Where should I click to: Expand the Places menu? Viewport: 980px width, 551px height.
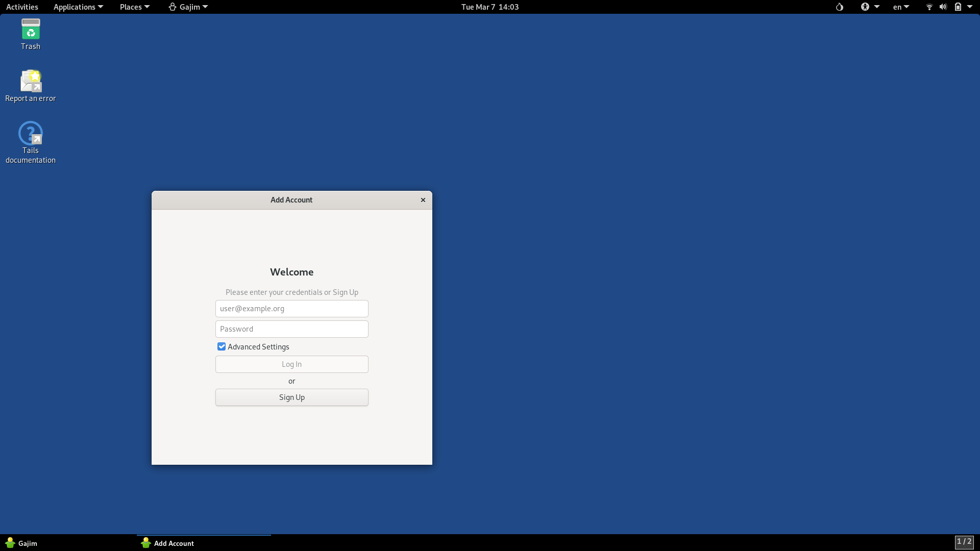coord(134,7)
